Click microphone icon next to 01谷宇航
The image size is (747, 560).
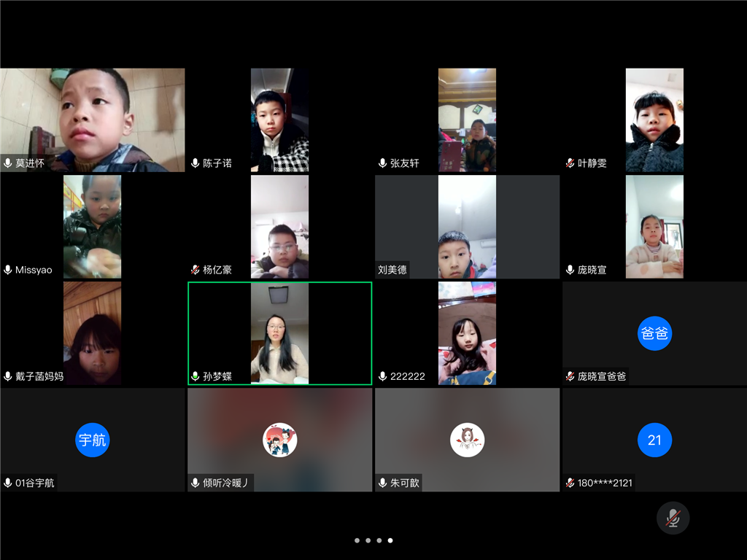click(7, 483)
